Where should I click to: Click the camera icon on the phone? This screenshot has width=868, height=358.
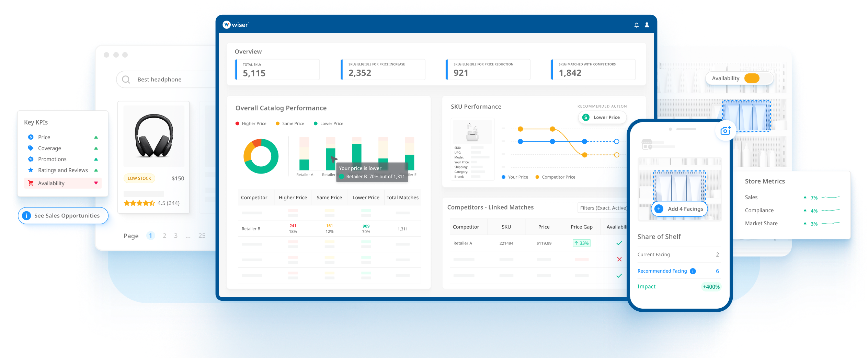726,131
